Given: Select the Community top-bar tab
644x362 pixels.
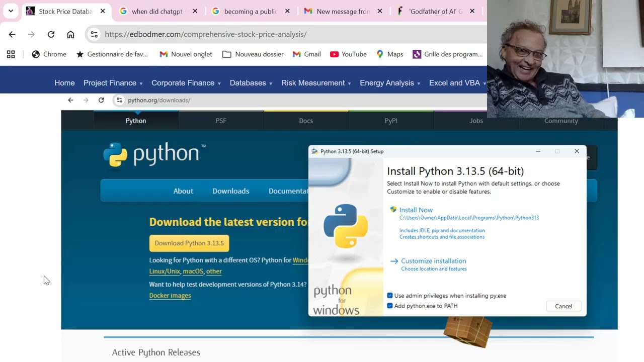Looking at the screenshot, I should (561, 121).
